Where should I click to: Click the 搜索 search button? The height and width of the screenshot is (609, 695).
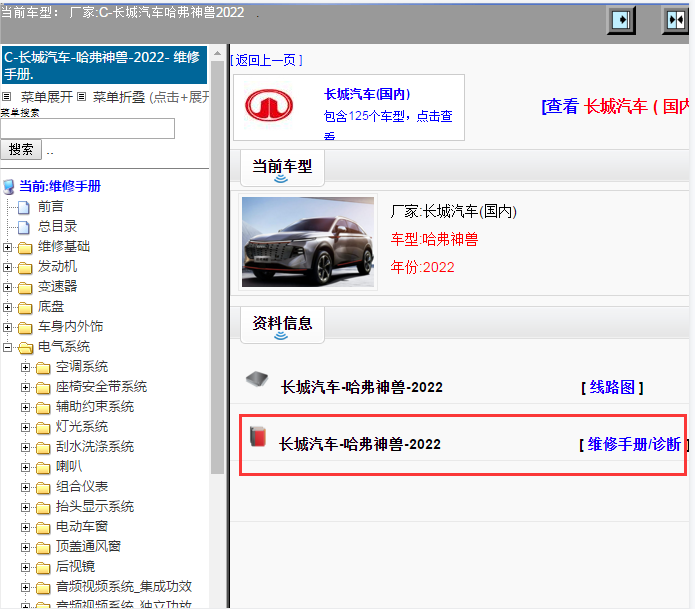point(21,149)
